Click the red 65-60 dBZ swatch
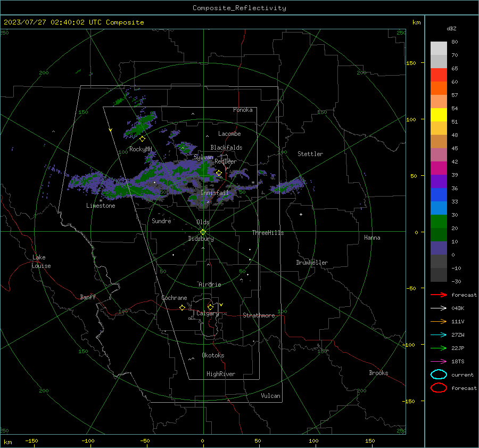The image size is (479, 448). pos(439,75)
